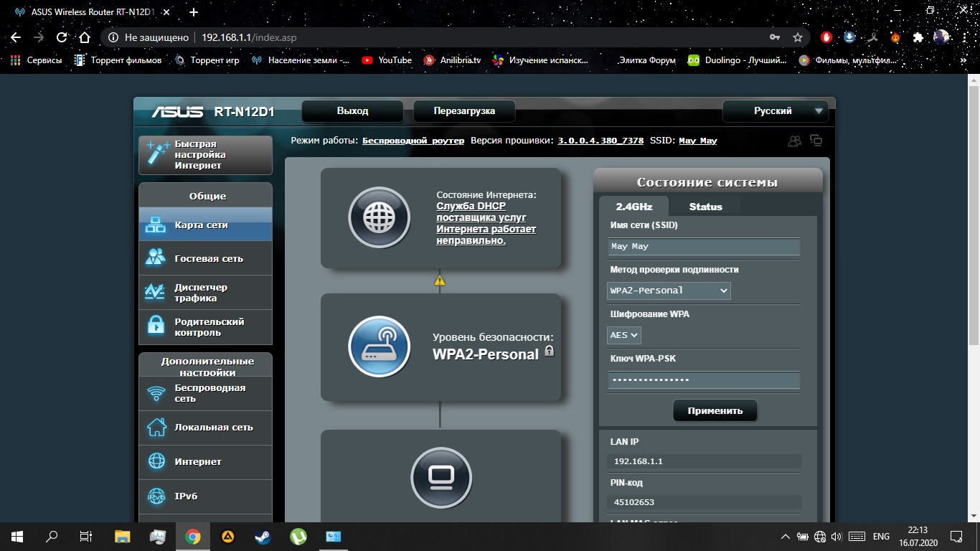
Task: Open the Chrome three-dot menu
Action: tap(964, 37)
